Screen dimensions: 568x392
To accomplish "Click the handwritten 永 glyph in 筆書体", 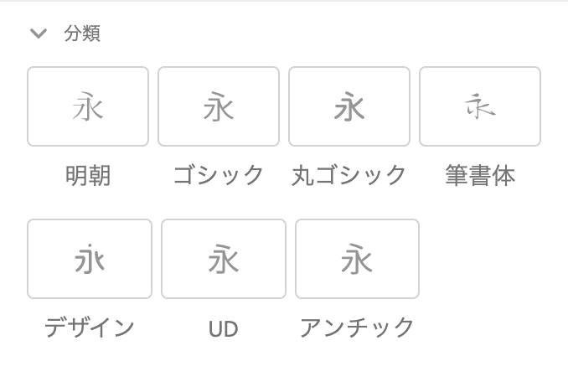I will pyautogui.click(x=480, y=106).
